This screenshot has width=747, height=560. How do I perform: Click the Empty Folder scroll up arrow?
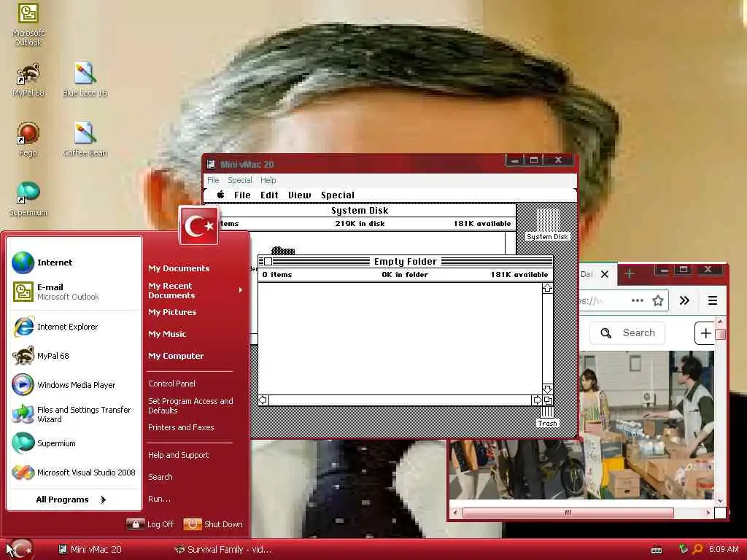tap(547, 287)
